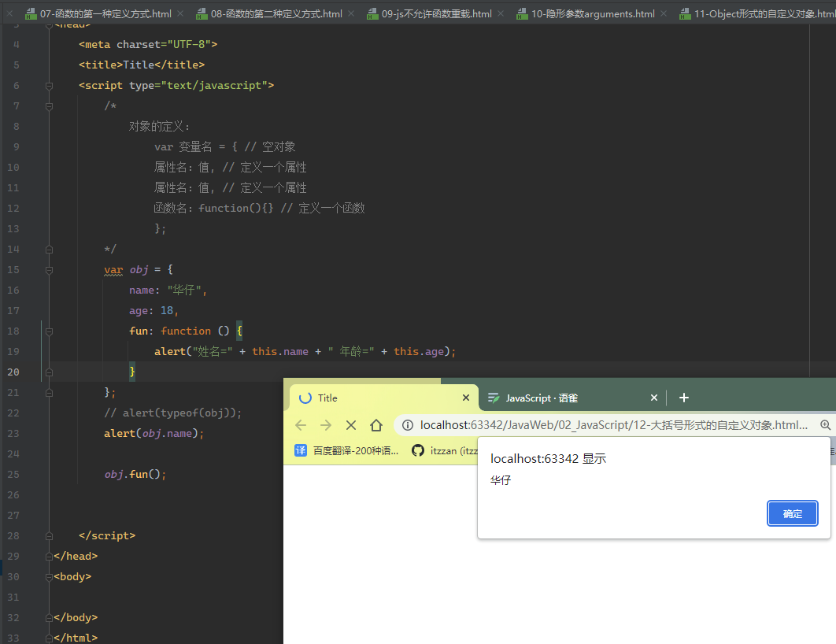Click the 百度翻译 bookmark icon

click(x=301, y=450)
